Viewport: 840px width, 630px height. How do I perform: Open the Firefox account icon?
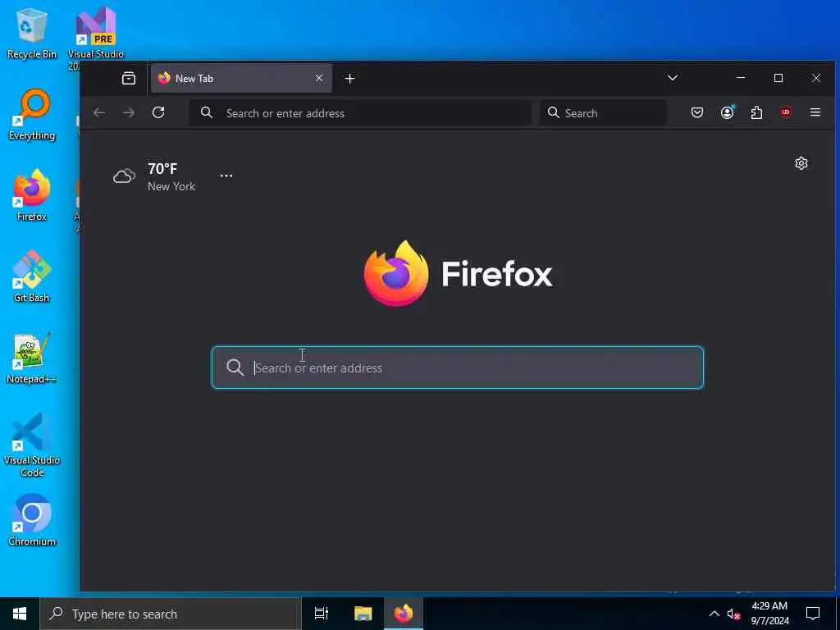click(727, 112)
